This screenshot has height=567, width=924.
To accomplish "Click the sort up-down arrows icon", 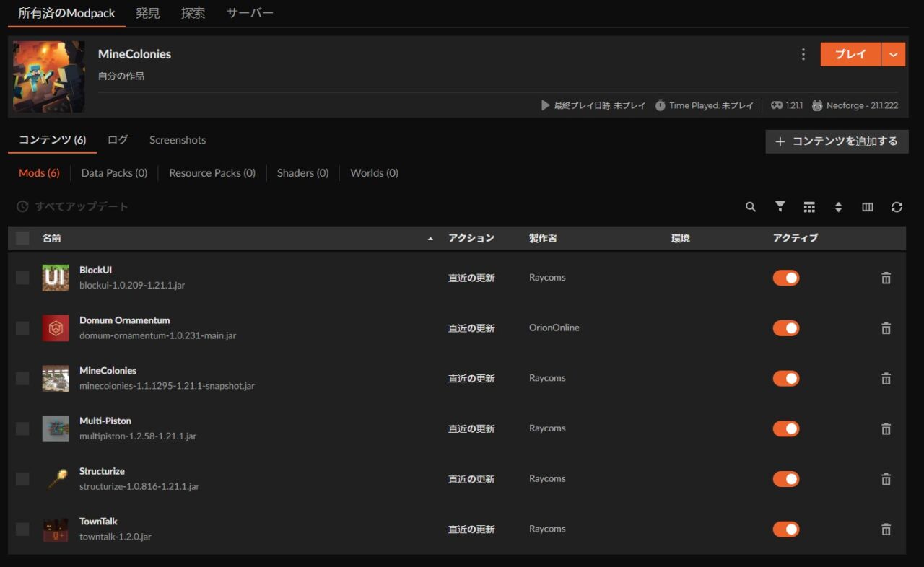I will (x=838, y=207).
